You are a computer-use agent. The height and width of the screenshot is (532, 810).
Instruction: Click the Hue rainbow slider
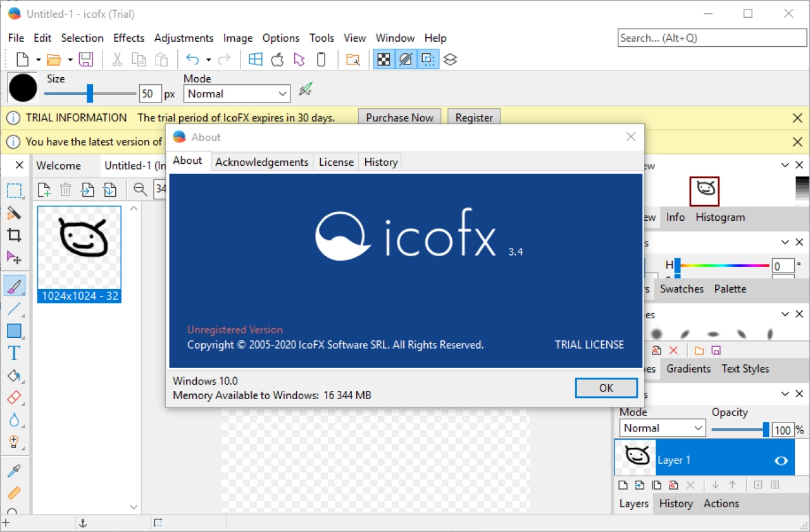pyautogui.click(x=723, y=266)
